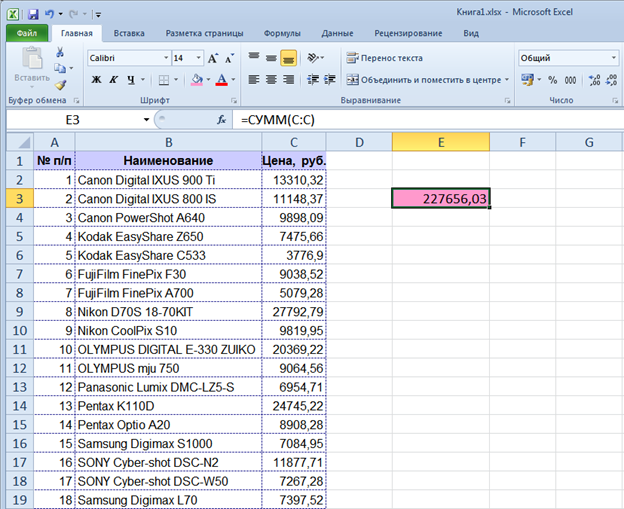Click the text orientation icon

tap(315, 58)
